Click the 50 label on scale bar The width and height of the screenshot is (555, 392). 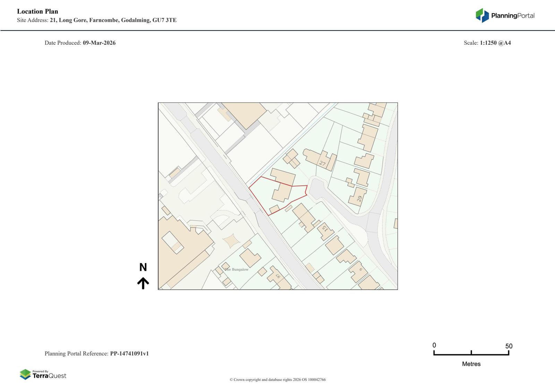click(x=509, y=346)
